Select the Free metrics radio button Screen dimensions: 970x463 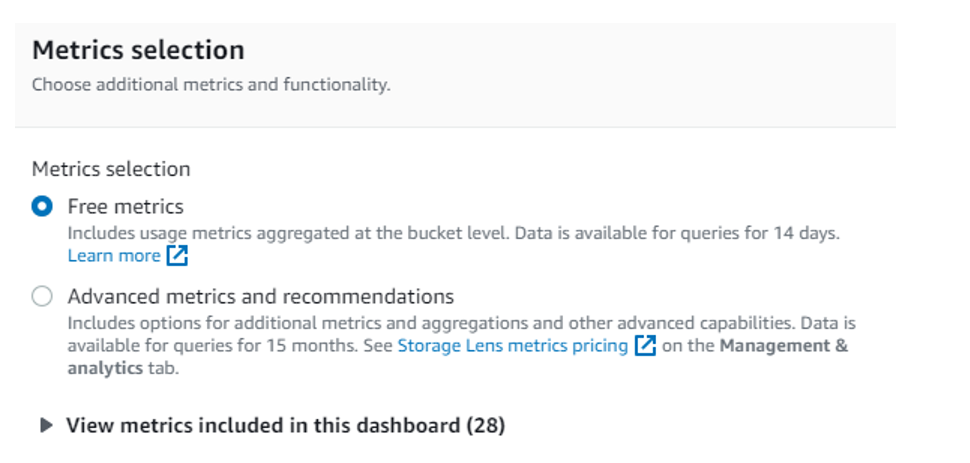42,207
